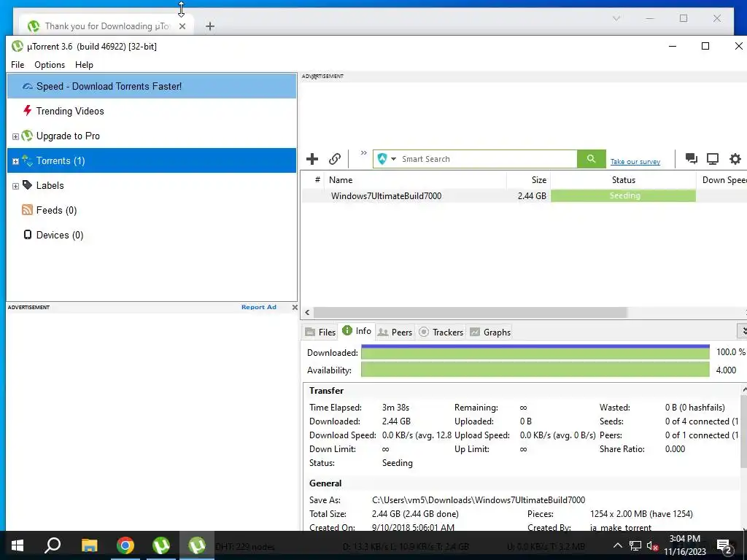Open the search provider shield dropdown
This screenshot has height=560, width=747.
387,159
